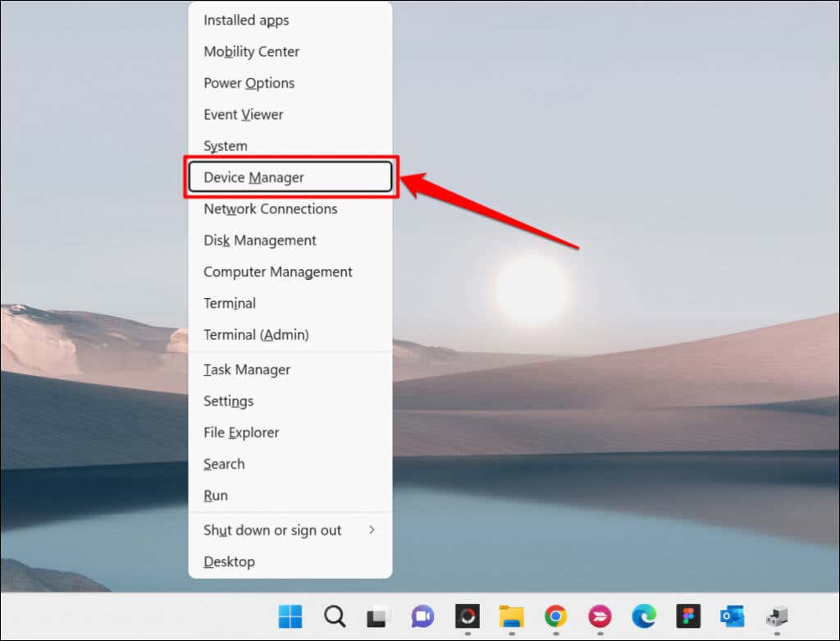840x641 pixels.
Task: Open the Windows Start button
Action: pos(290,616)
